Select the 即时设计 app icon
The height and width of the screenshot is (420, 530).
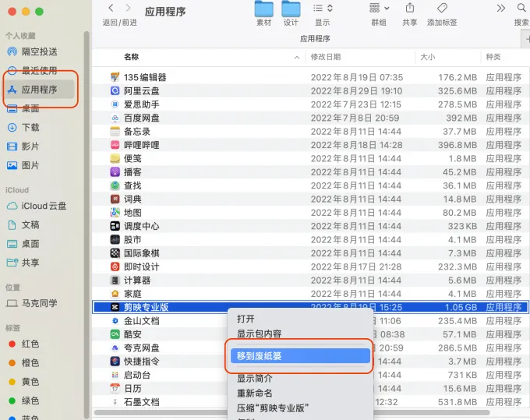[115, 266]
